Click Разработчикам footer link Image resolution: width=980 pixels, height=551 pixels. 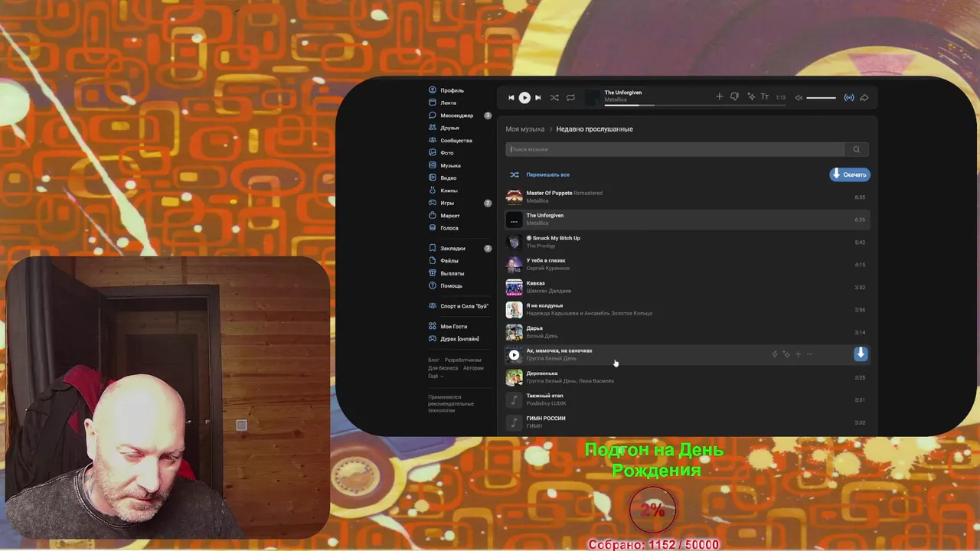point(463,360)
